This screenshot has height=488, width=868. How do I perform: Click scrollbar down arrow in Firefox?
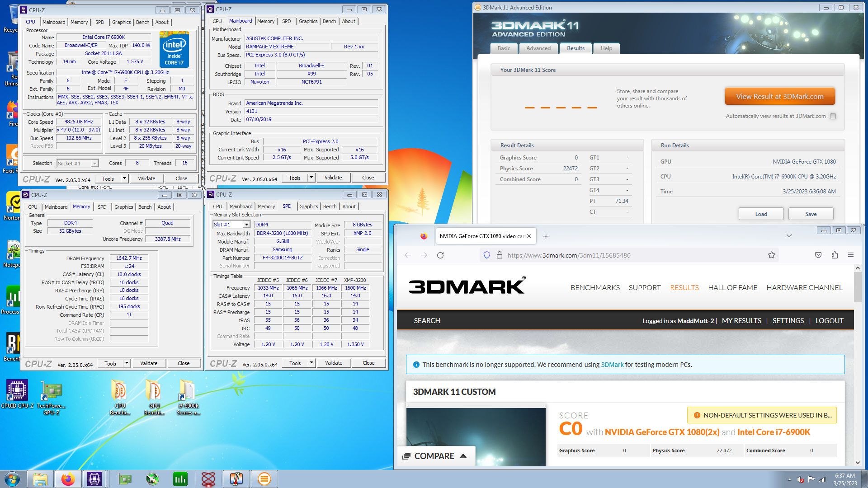pos(858,462)
